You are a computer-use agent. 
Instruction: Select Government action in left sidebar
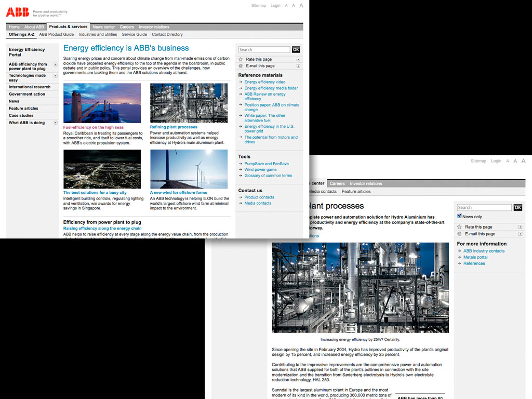tap(27, 95)
